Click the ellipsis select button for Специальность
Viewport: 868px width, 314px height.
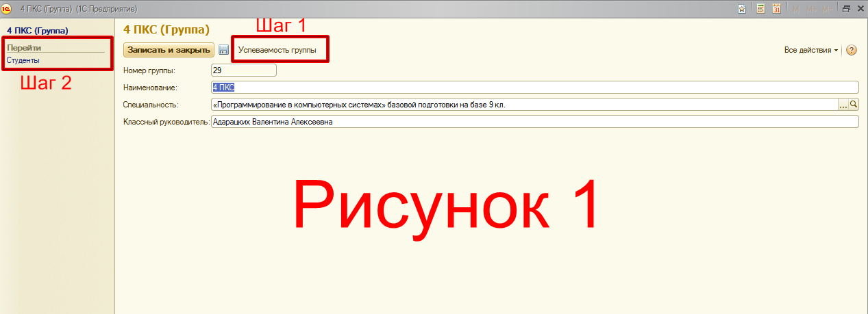(x=843, y=105)
